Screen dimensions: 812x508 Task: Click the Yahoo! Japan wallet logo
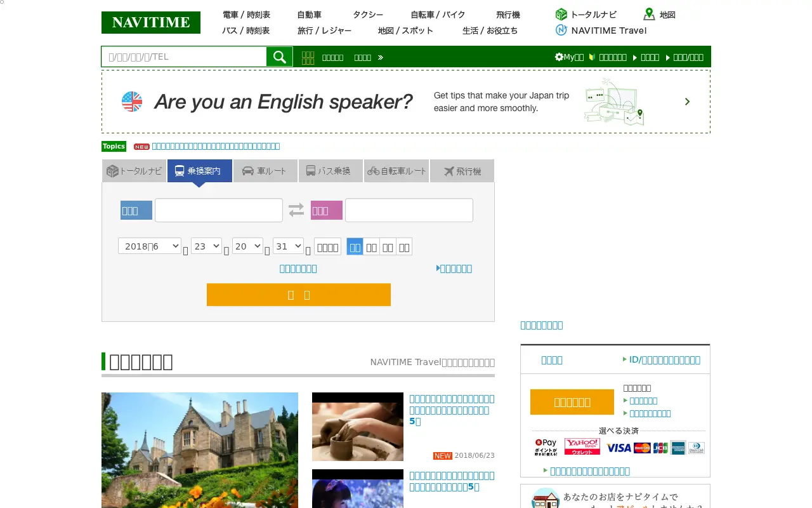tap(582, 446)
